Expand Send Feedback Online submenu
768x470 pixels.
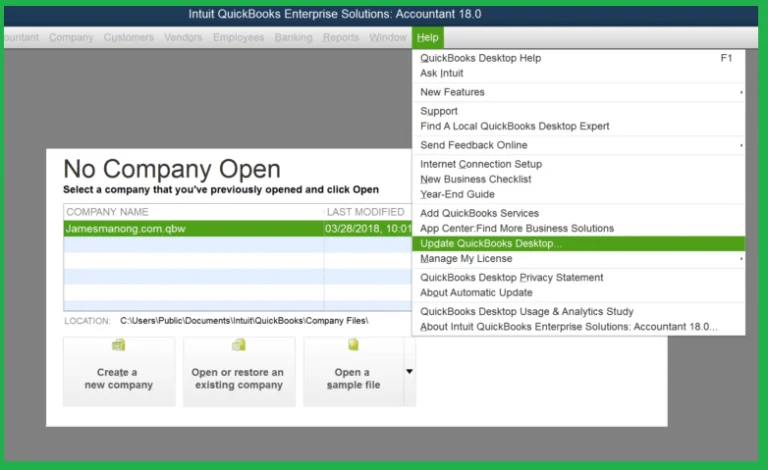[x=578, y=145]
